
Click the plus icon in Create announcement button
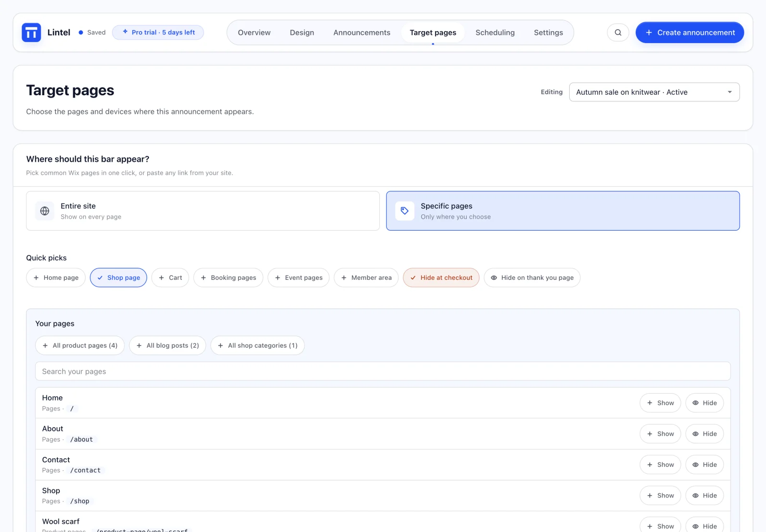(x=649, y=33)
